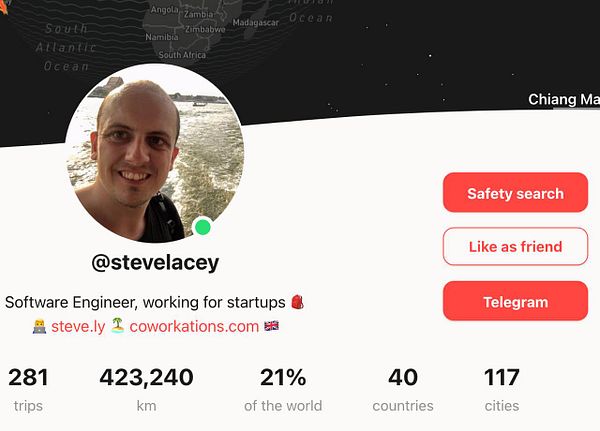Select the Chiang Mai location label
This screenshot has width=600, height=431.
(564, 100)
